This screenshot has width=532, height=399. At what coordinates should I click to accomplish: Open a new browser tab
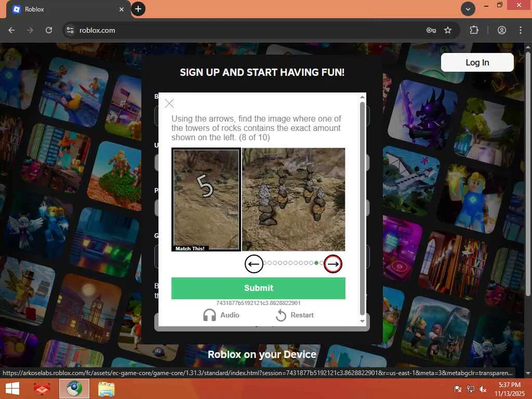(x=138, y=9)
